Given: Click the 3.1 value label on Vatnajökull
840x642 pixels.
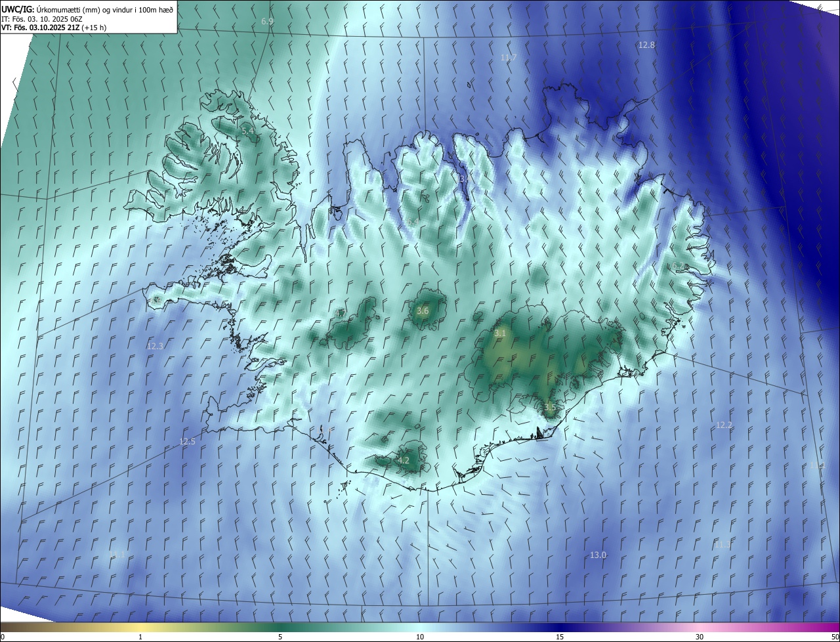Looking at the screenshot, I should [500, 333].
